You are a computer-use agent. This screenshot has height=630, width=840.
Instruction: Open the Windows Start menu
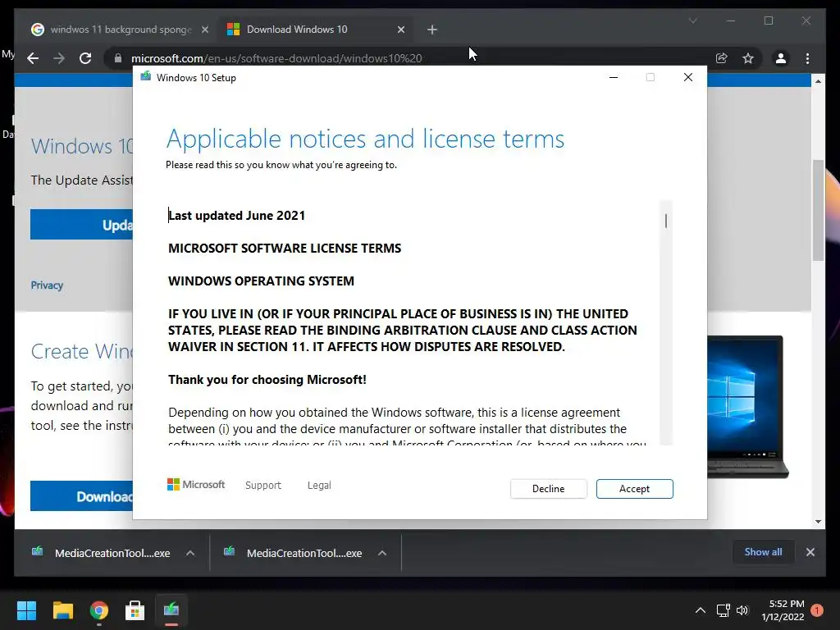26,610
